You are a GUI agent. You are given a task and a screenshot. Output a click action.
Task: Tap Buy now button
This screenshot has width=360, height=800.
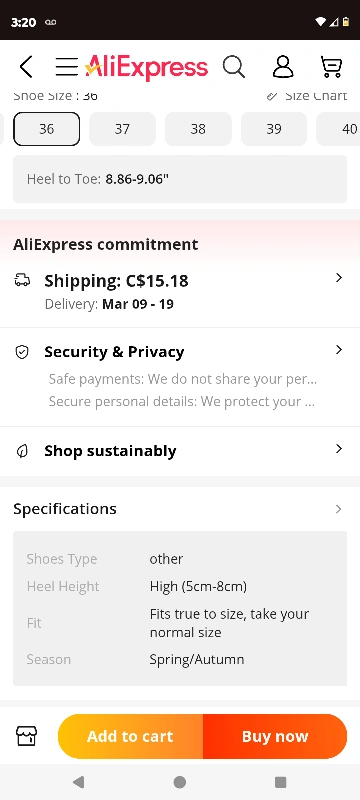pyautogui.click(x=275, y=736)
